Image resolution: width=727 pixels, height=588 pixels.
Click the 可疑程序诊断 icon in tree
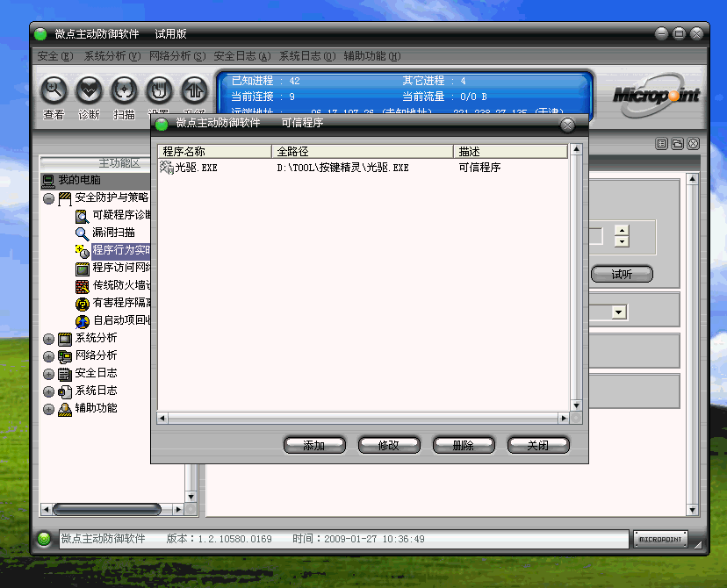(82, 216)
